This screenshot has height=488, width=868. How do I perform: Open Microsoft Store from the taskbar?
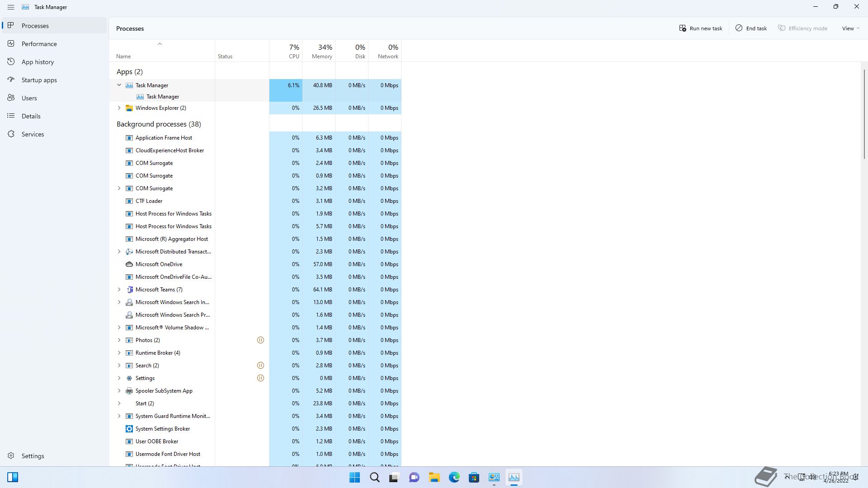(474, 477)
